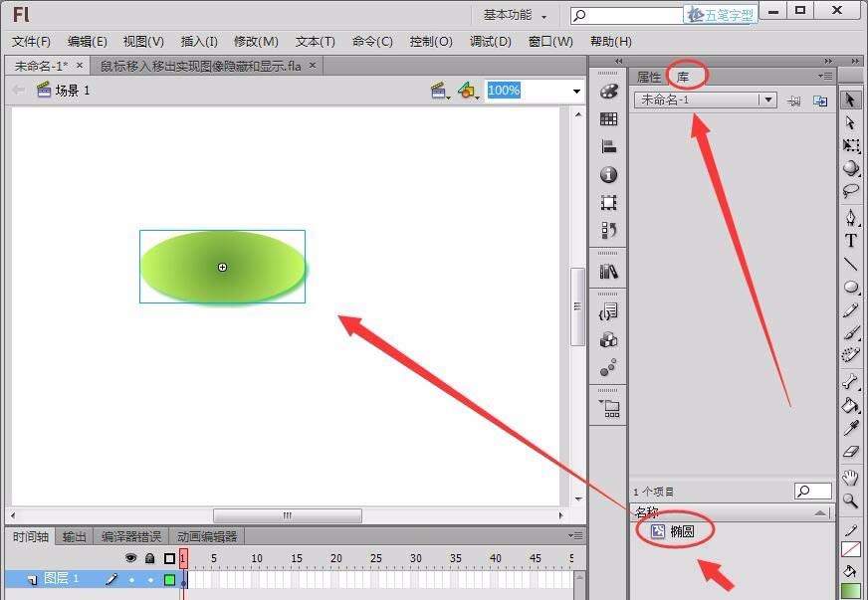Open the Library books panel icon
The image size is (868, 600).
point(609,272)
